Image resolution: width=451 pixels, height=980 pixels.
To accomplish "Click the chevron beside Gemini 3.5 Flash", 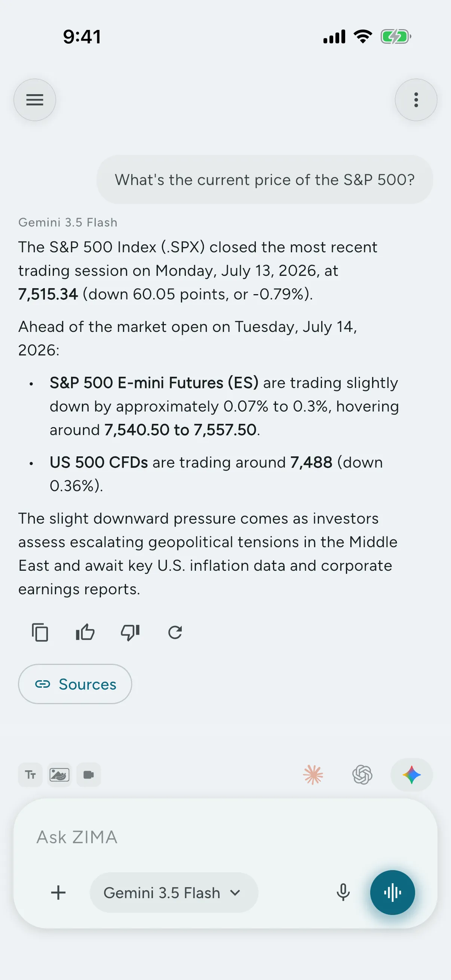I will [236, 893].
